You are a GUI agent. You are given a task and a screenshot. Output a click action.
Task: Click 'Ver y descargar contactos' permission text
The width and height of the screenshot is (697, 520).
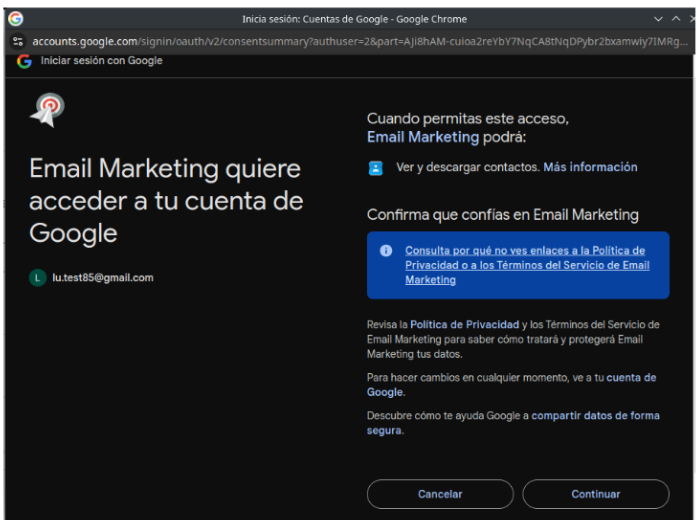tap(468, 167)
